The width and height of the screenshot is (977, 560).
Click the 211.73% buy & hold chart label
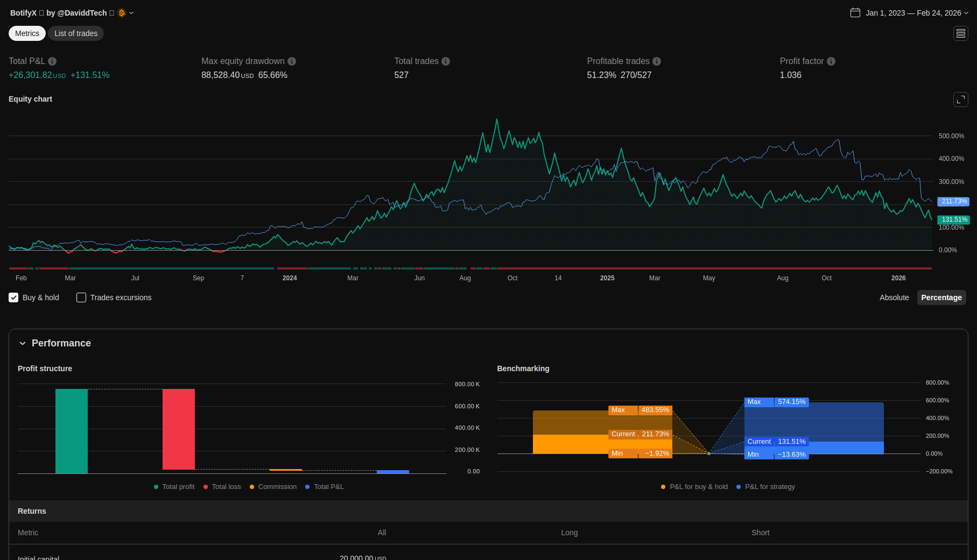click(953, 201)
